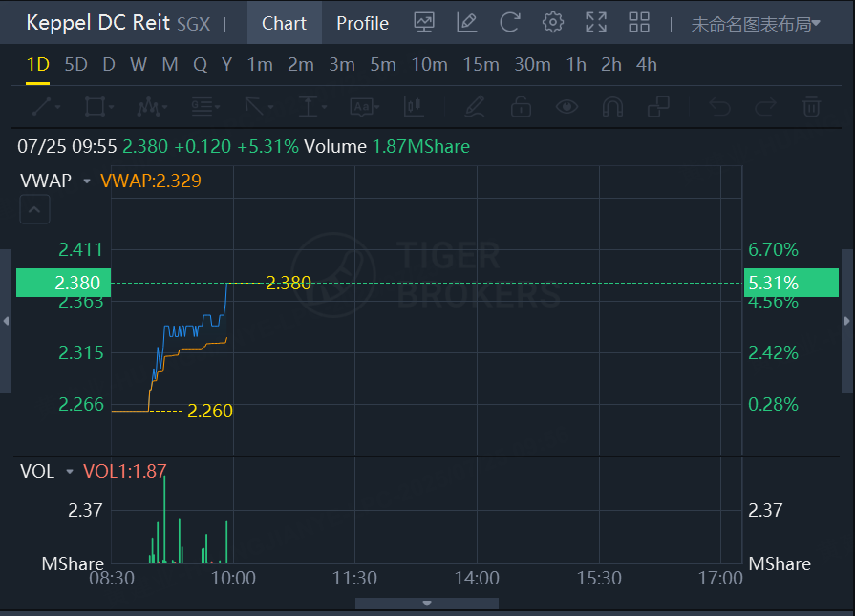This screenshot has width=855, height=616.
Task: Click the green 2.380 current price tag
Action: pos(63,283)
